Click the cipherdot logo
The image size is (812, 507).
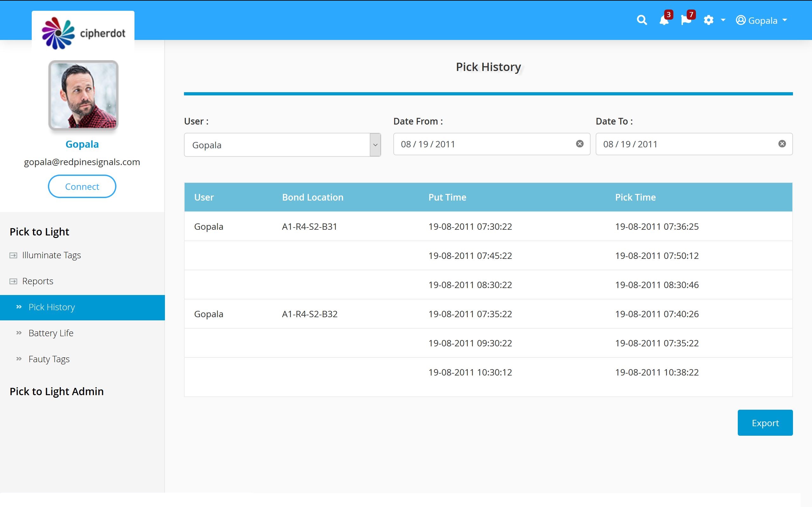[x=83, y=33]
